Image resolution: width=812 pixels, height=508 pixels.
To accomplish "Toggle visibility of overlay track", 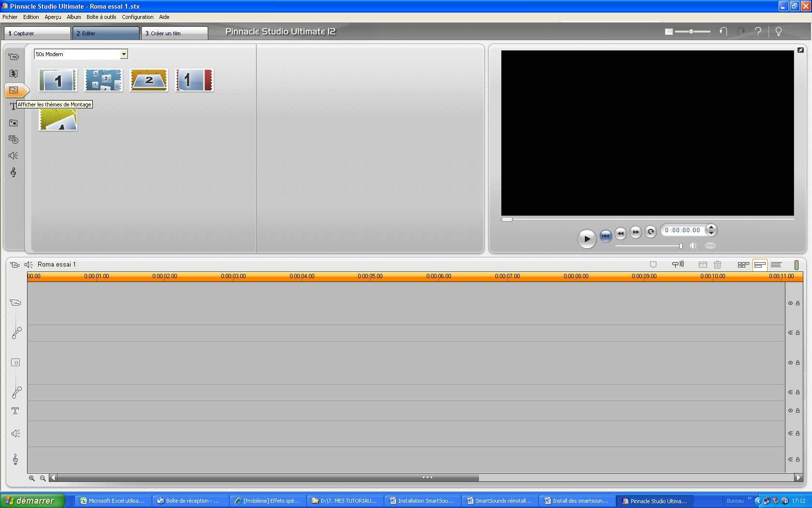I will (x=791, y=363).
